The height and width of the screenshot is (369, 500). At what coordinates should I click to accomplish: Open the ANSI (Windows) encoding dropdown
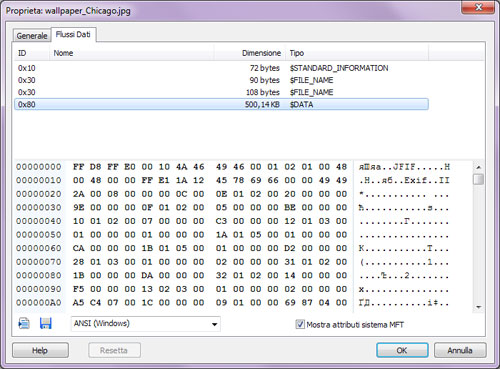pyautogui.click(x=146, y=324)
